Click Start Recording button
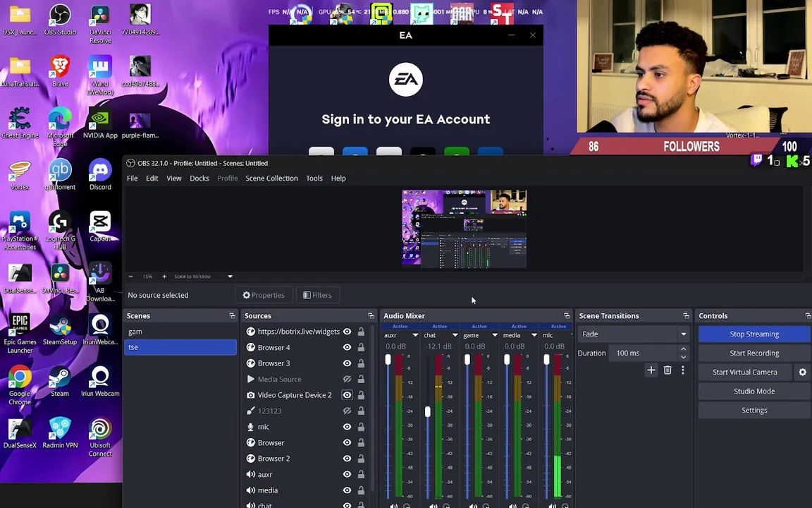The height and width of the screenshot is (508, 812). click(x=754, y=353)
